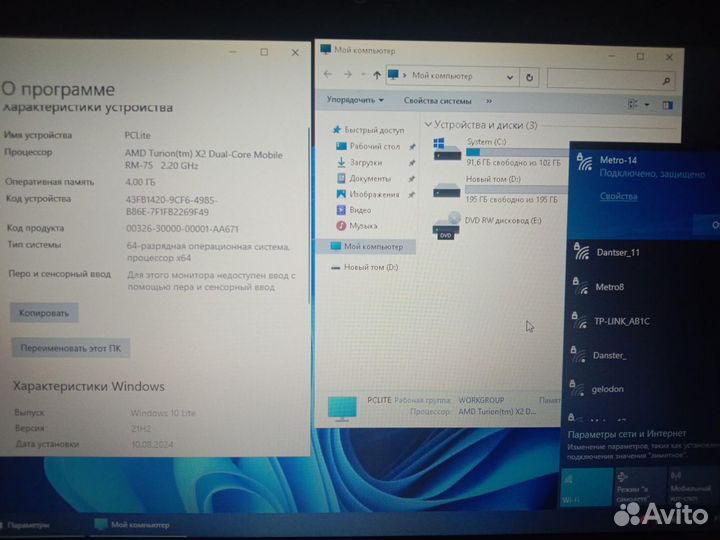Select Новый том (D:) in navigation tree
Screen dimensions: 720x540
click(365, 267)
